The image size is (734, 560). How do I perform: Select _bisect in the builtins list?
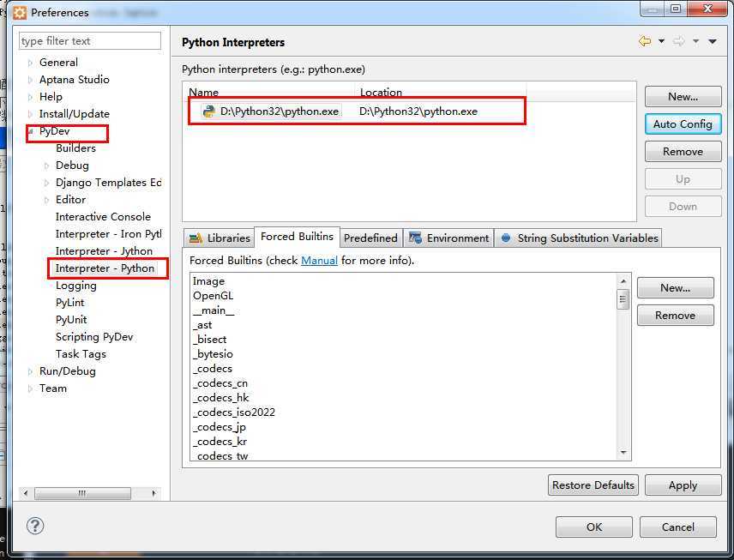pyautogui.click(x=210, y=340)
